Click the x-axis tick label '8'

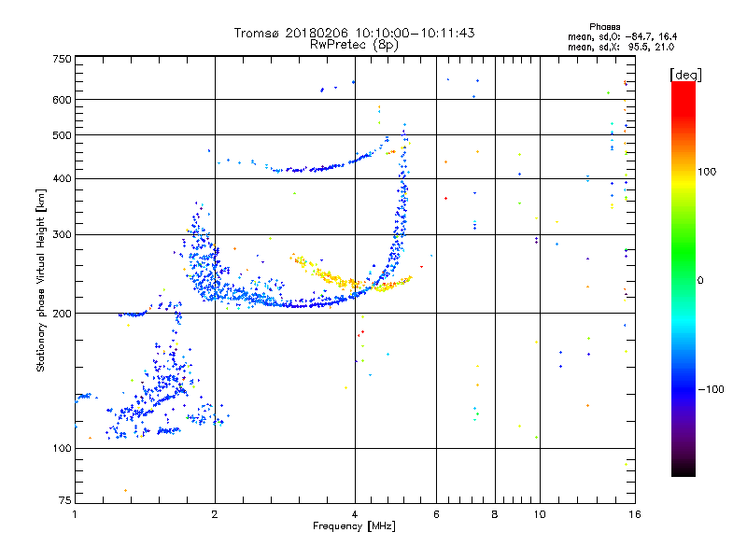pyautogui.click(x=495, y=514)
